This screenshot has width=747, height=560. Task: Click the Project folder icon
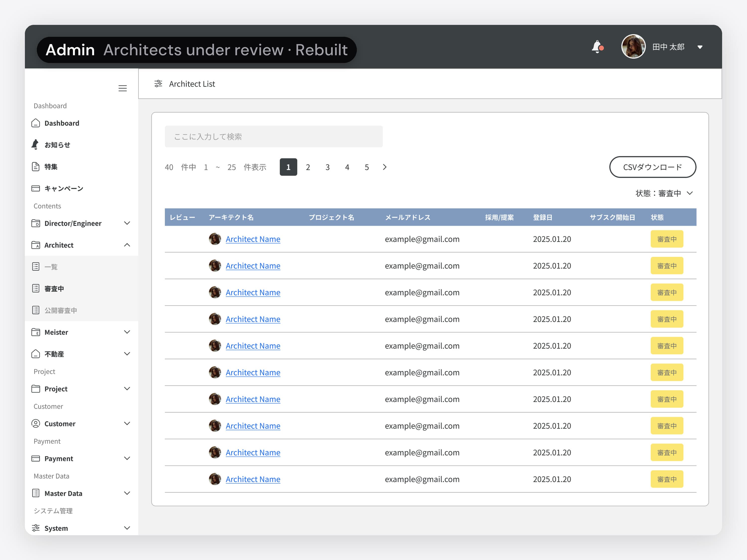[x=35, y=389]
